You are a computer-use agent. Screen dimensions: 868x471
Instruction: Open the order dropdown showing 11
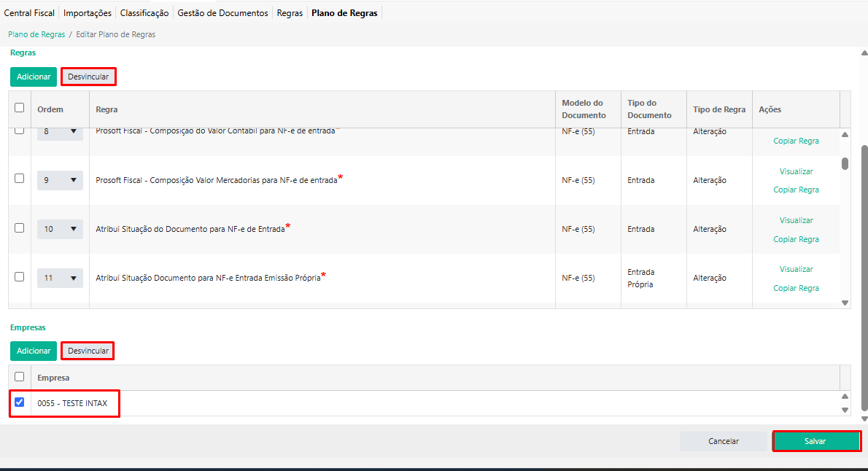60,278
